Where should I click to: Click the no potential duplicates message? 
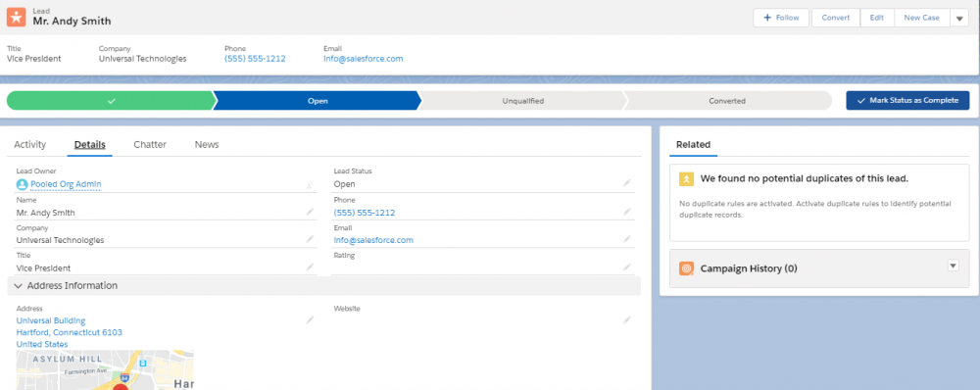804,178
